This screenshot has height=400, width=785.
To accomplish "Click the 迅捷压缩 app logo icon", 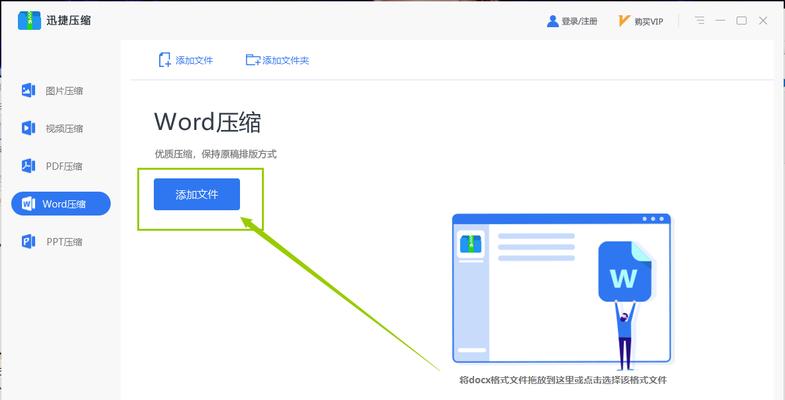I will click(x=29, y=21).
